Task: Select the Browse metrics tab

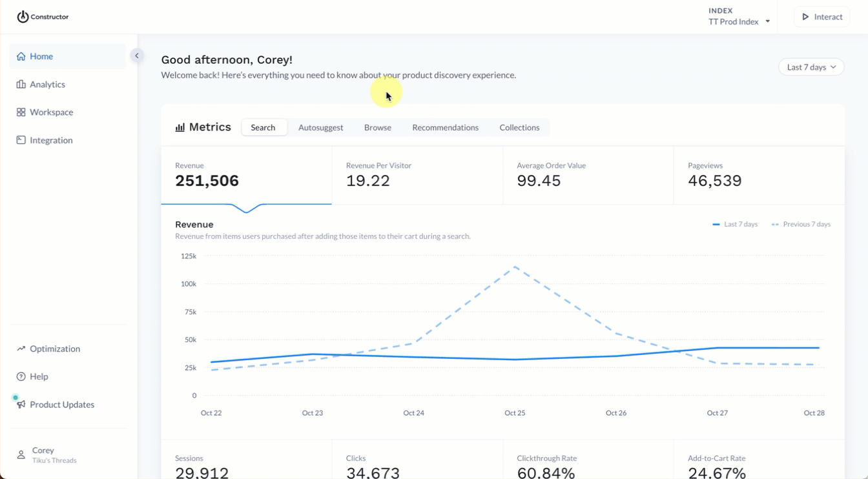Action: coord(378,128)
